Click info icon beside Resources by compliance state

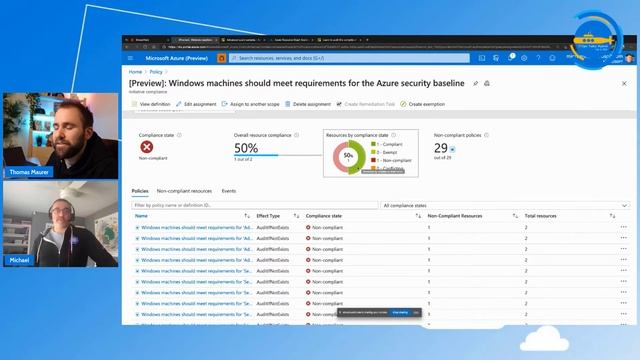tap(393, 135)
